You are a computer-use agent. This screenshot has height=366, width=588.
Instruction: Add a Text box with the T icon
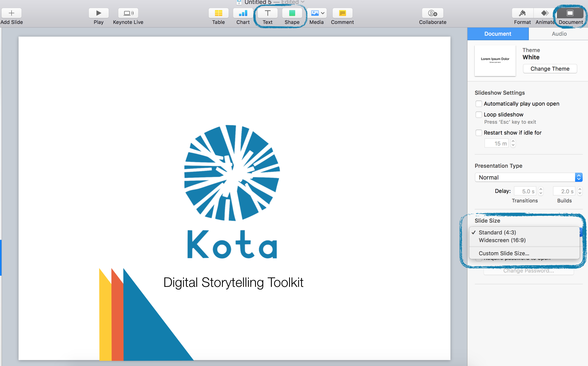tap(268, 13)
